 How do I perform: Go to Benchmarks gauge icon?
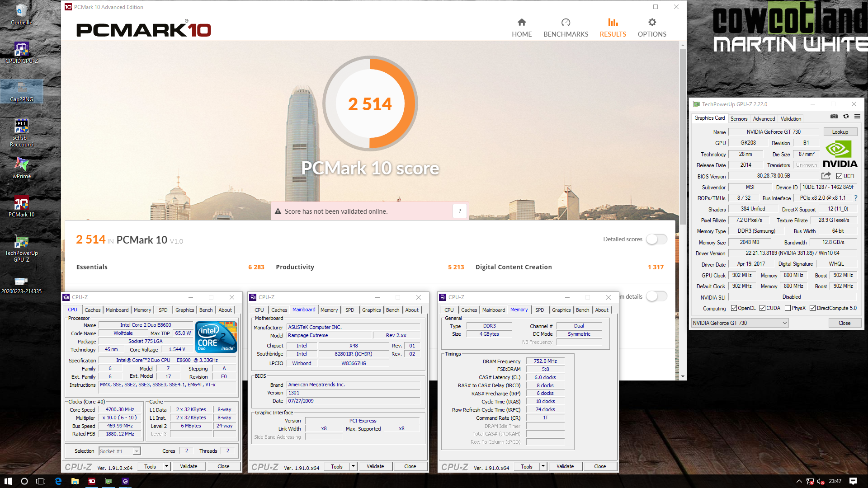click(x=566, y=22)
